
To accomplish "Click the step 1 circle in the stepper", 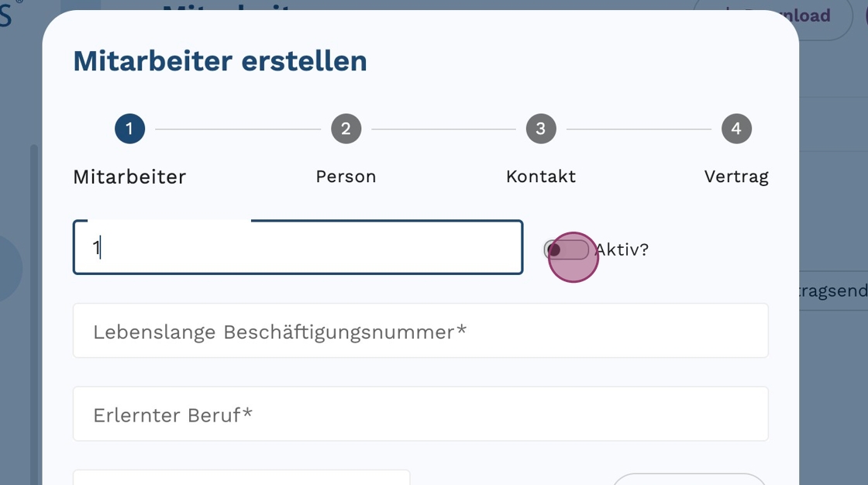I will tap(129, 129).
